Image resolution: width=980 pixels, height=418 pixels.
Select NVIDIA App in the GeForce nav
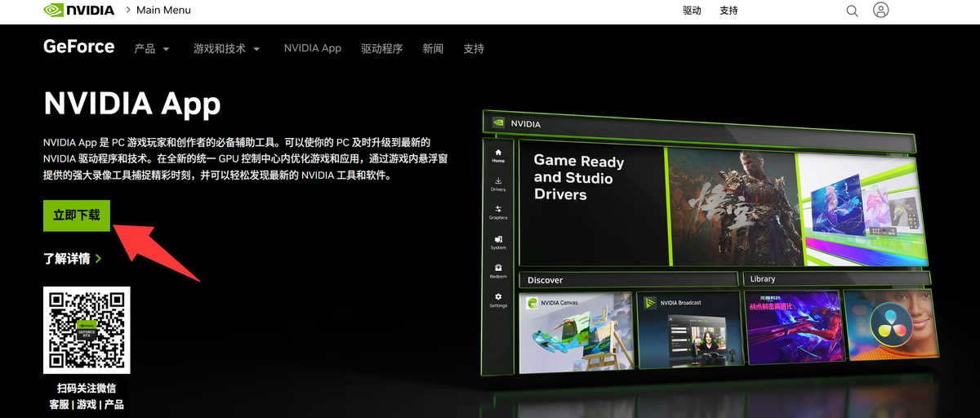click(313, 48)
